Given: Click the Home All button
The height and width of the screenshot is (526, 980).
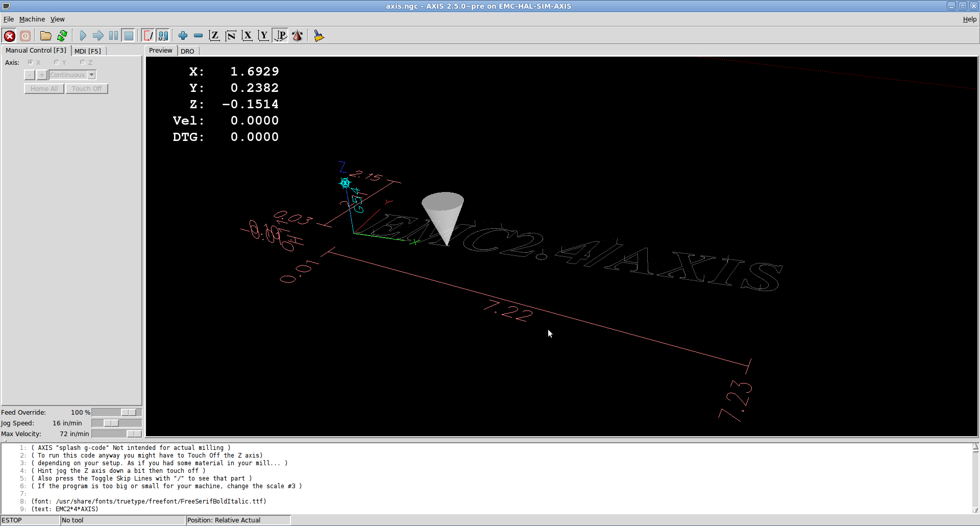Looking at the screenshot, I should point(44,89).
